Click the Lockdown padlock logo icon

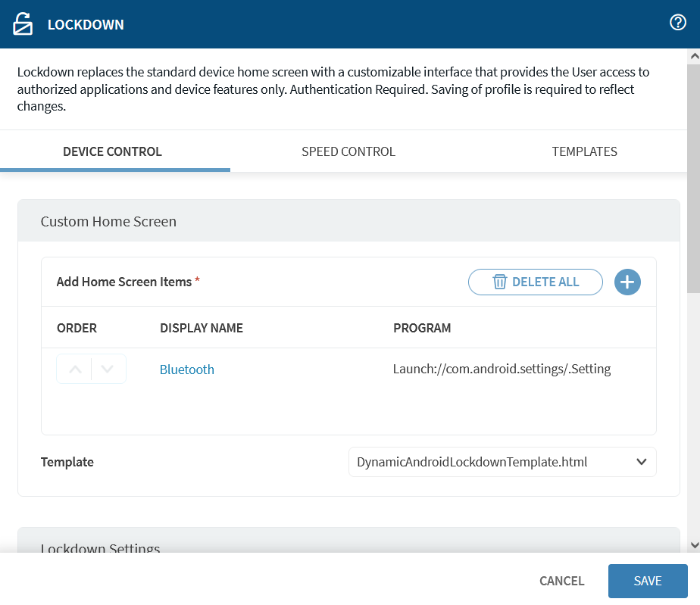coord(23,24)
